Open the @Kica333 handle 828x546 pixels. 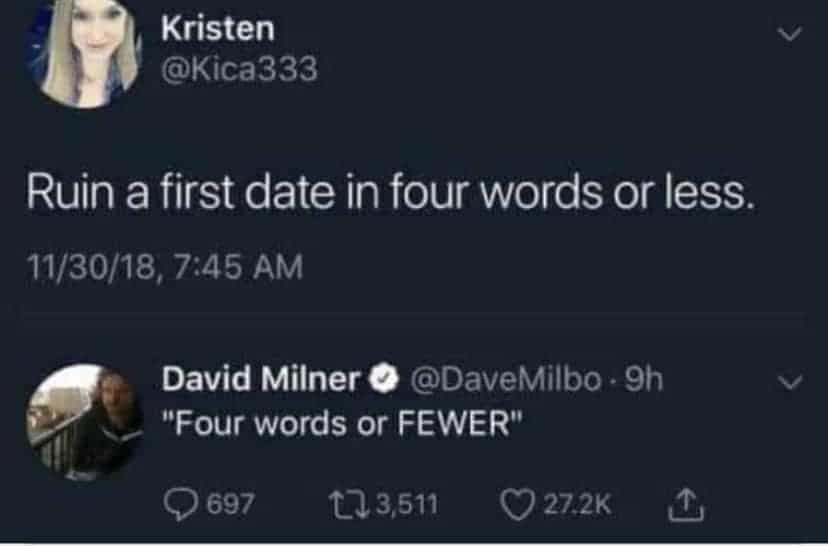pos(239,70)
